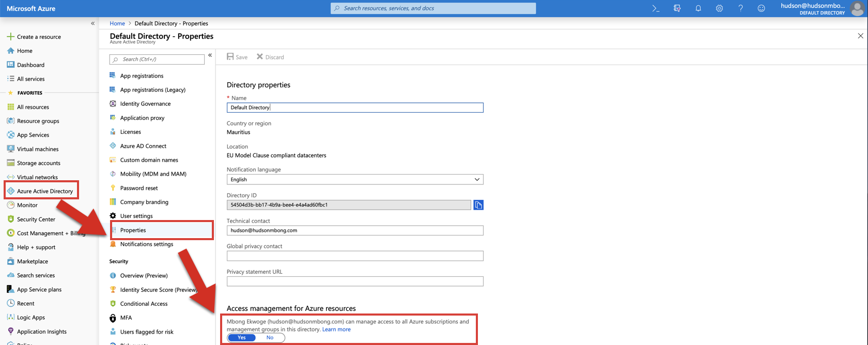Click the Recent clock icon
The width and height of the screenshot is (868, 345).
(10, 303)
